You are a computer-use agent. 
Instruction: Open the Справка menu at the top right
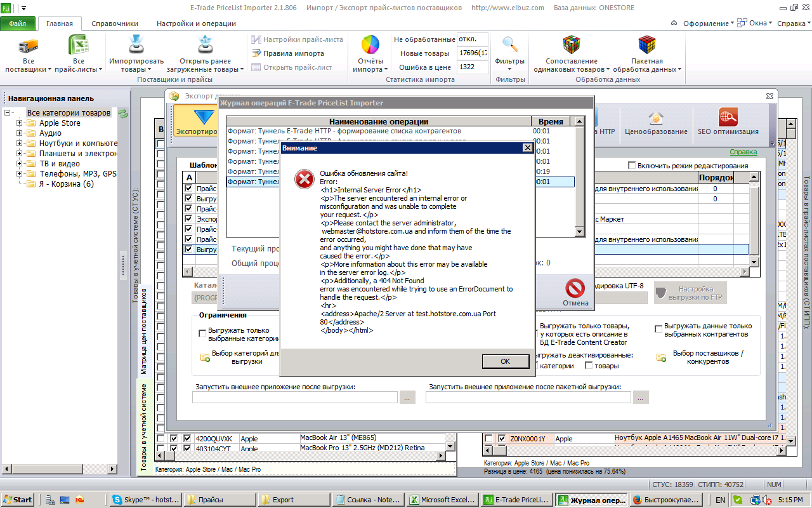click(793, 23)
